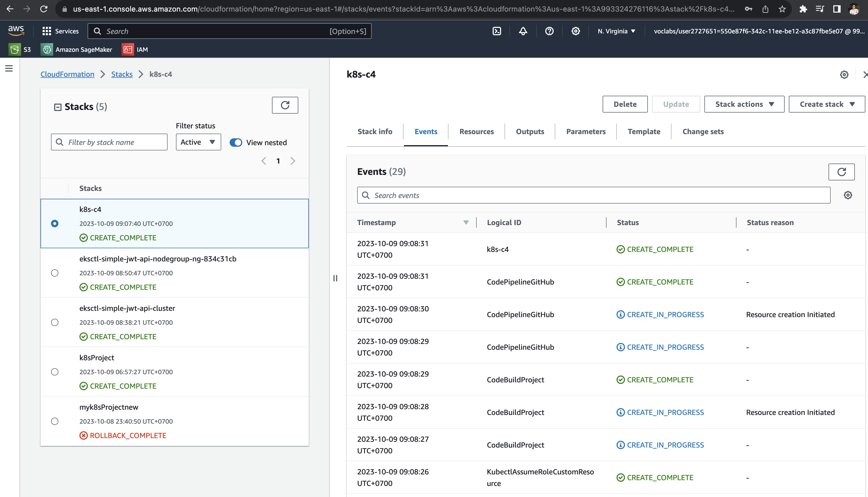Sort events by Timestamp column arrow
This screenshot has height=497, width=868.
tap(466, 222)
